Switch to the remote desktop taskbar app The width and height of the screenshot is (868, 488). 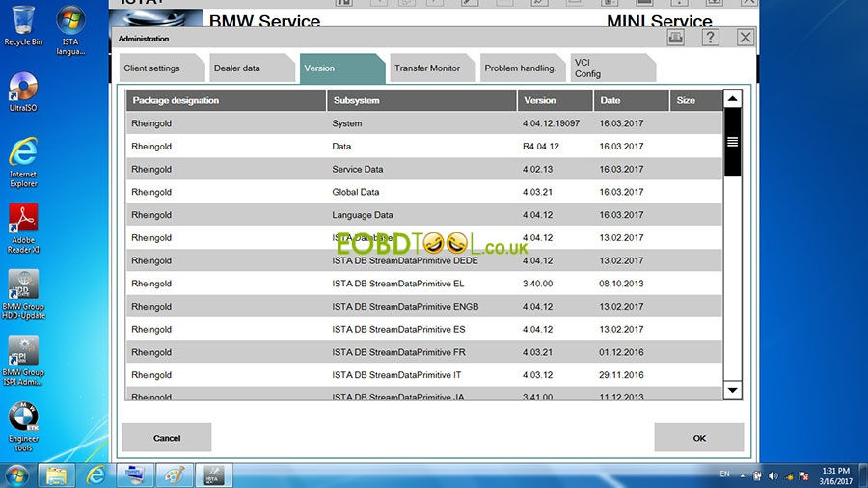click(134, 475)
